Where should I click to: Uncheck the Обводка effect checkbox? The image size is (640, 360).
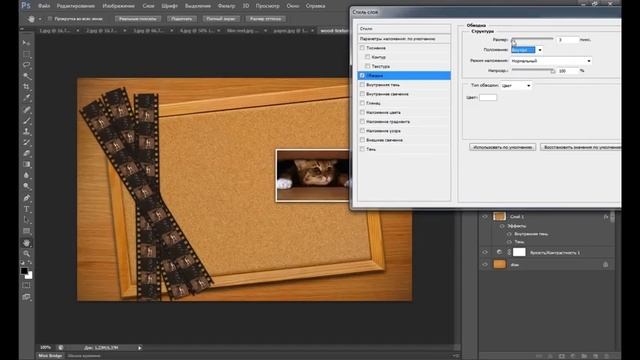click(x=362, y=76)
